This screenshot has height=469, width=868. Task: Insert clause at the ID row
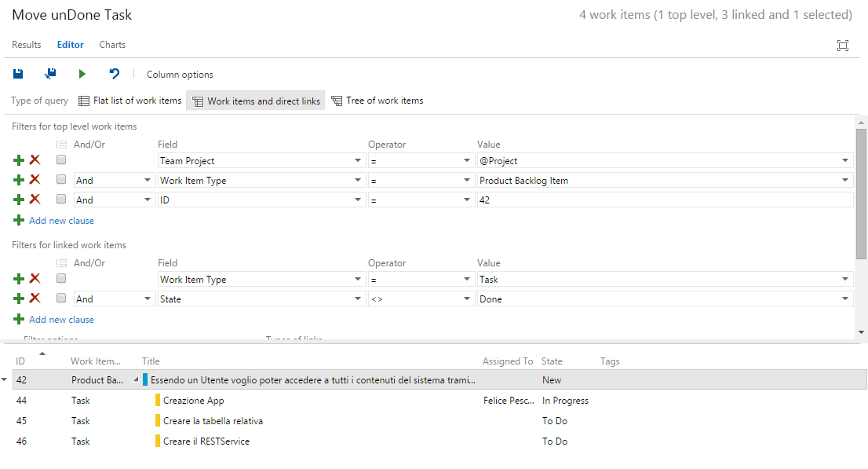click(19, 200)
